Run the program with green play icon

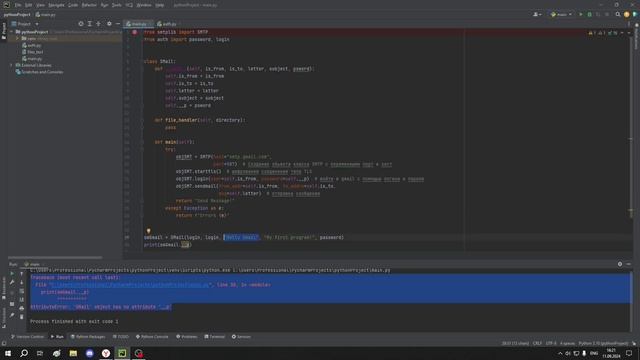pos(581,15)
